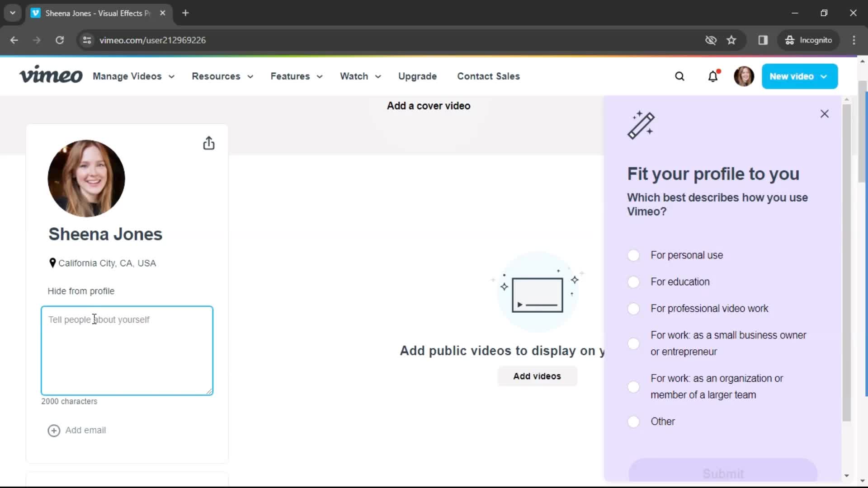The height and width of the screenshot is (488, 868).
Task: Select For professional video work
Action: coord(633,309)
